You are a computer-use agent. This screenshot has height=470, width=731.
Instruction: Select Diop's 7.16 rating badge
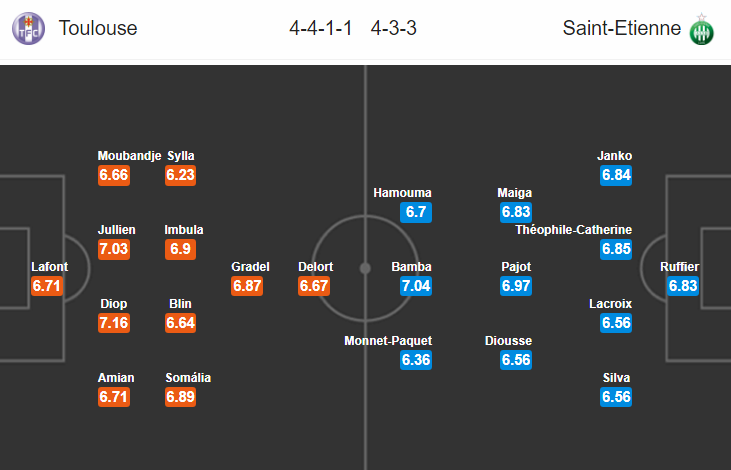pyautogui.click(x=114, y=323)
